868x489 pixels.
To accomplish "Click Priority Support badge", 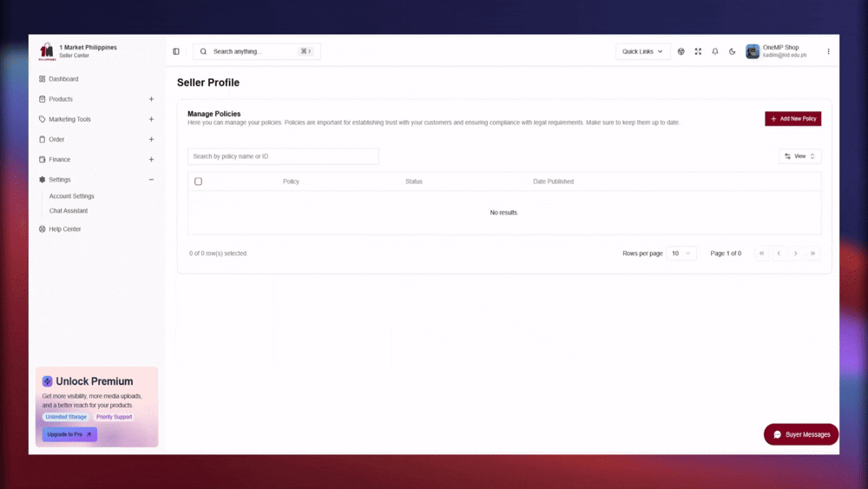I will 114,417.
